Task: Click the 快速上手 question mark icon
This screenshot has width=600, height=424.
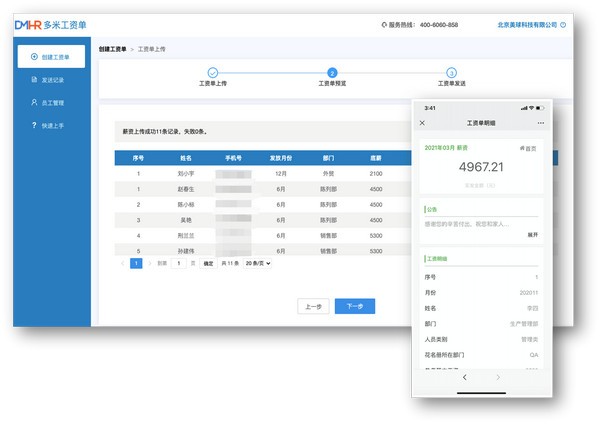Action: (x=33, y=125)
